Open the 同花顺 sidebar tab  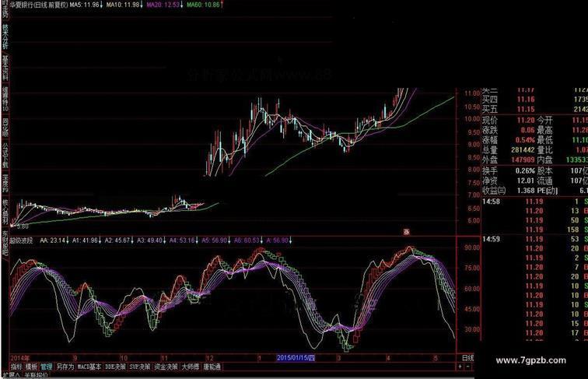(5, 128)
